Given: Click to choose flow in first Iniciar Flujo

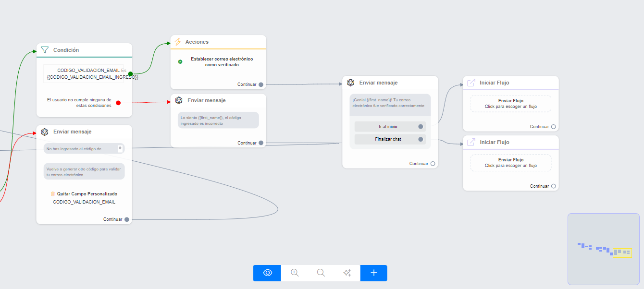Looking at the screenshot, I should [x=510, y=104].
